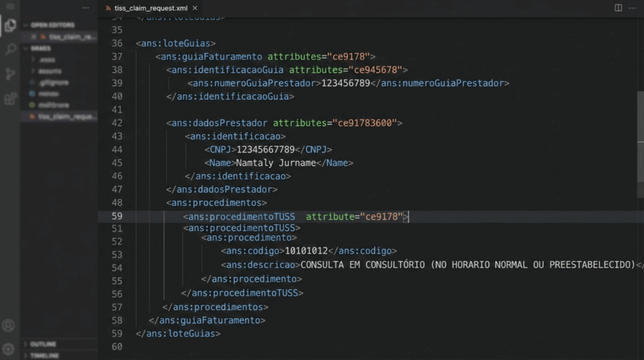Click the Name value Namtaly Jurname

275,163
